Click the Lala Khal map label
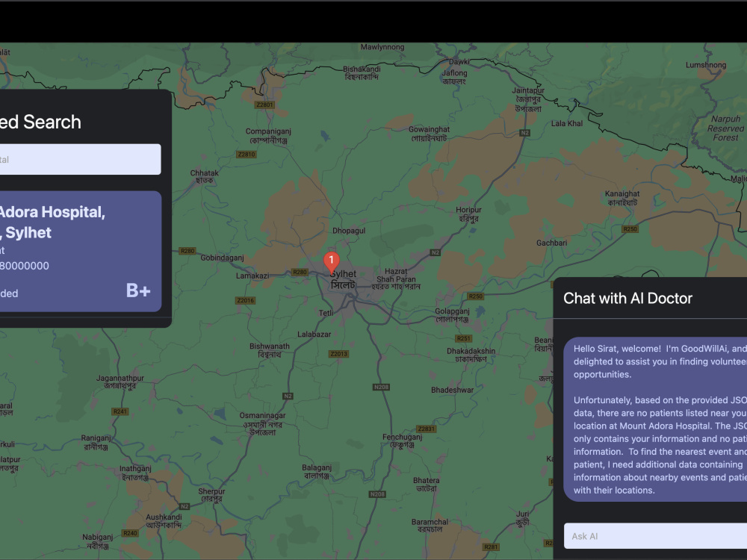The height and width of the screenshot is (560, 747). 567,123
